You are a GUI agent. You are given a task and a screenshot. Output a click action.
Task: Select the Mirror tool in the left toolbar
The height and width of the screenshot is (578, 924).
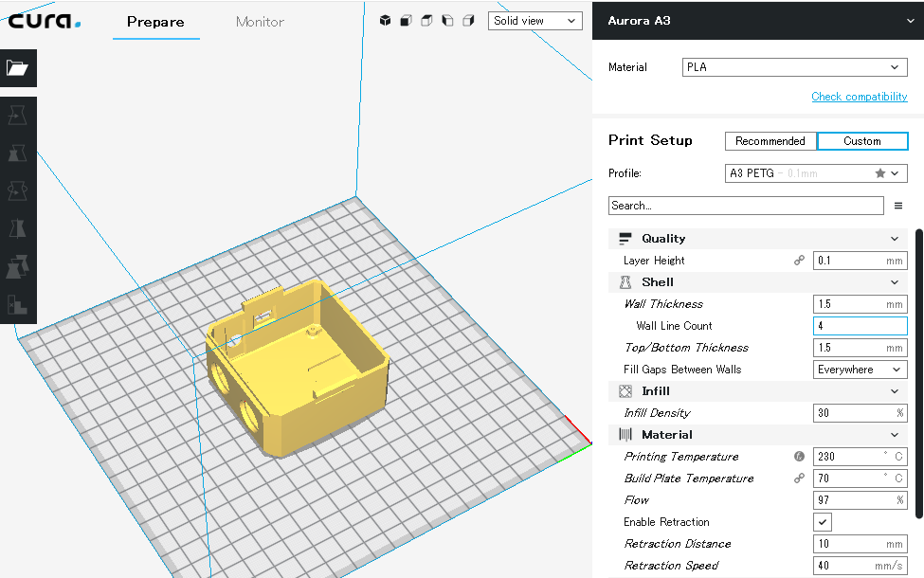point(18,228)
